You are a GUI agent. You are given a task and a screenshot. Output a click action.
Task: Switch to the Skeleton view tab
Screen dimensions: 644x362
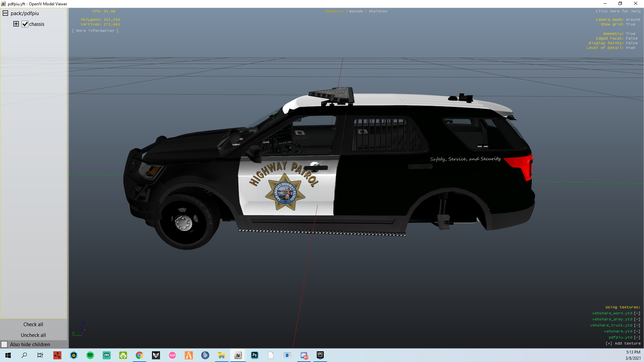(x=378, y=11)
